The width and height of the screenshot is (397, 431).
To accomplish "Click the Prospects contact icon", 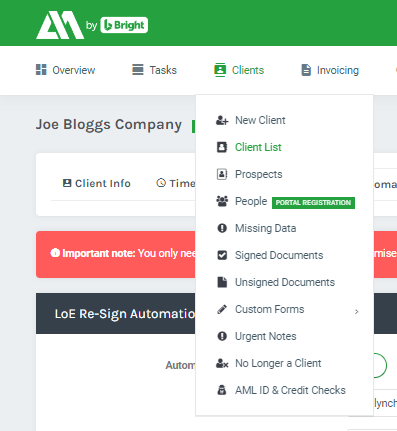I will (222, 174).
